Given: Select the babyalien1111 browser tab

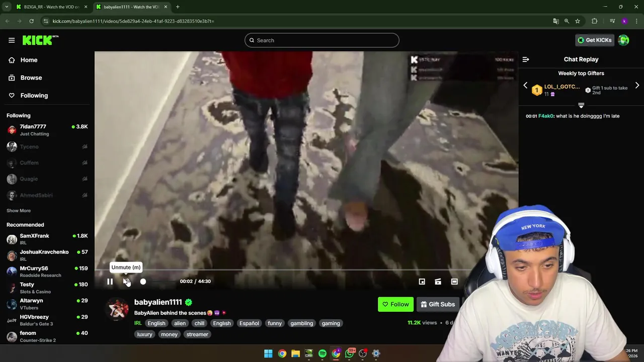Looking at the screenshot, I should point(131,7).
